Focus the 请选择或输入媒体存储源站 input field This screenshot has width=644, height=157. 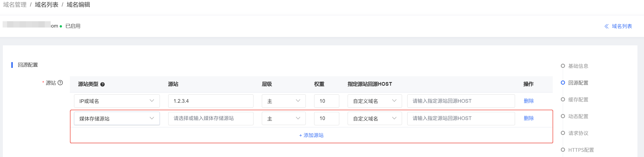(211, 118)
